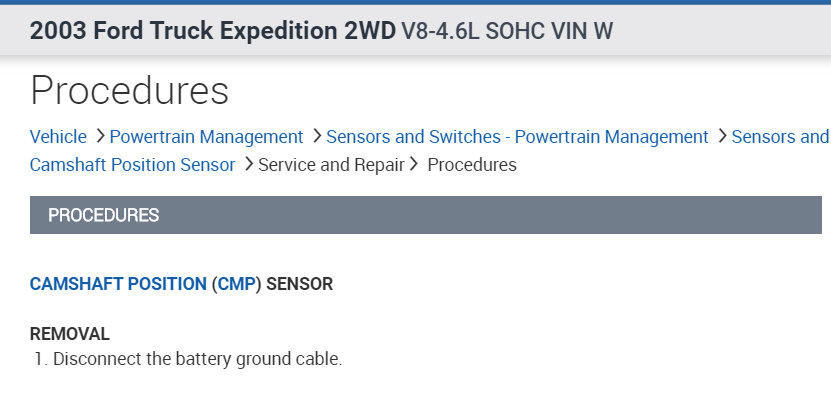Click the large Procedures page heading
Image resolution: width=831 pixels, height=402 pixels.
point(130,90)
